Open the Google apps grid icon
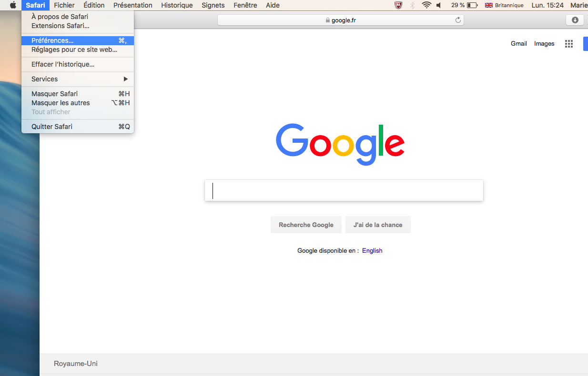 tap(568, 44)
